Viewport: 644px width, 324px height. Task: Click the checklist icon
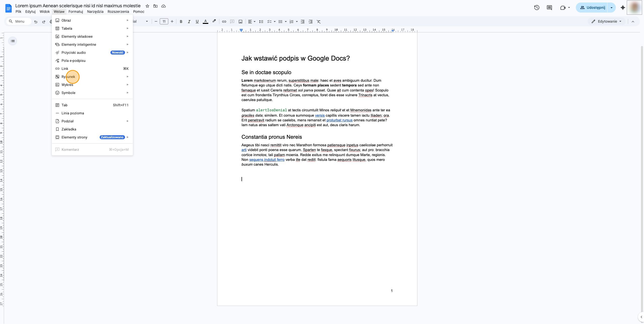269,22
